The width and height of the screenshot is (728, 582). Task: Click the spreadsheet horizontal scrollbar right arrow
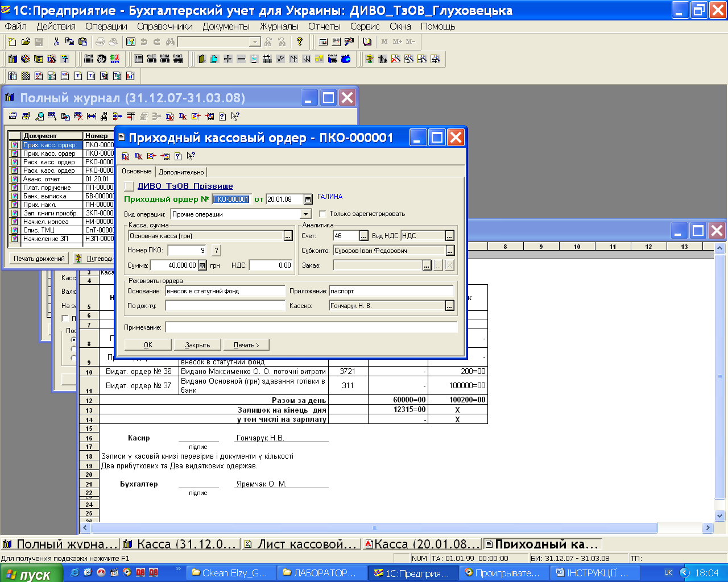(x=708, y=528)
